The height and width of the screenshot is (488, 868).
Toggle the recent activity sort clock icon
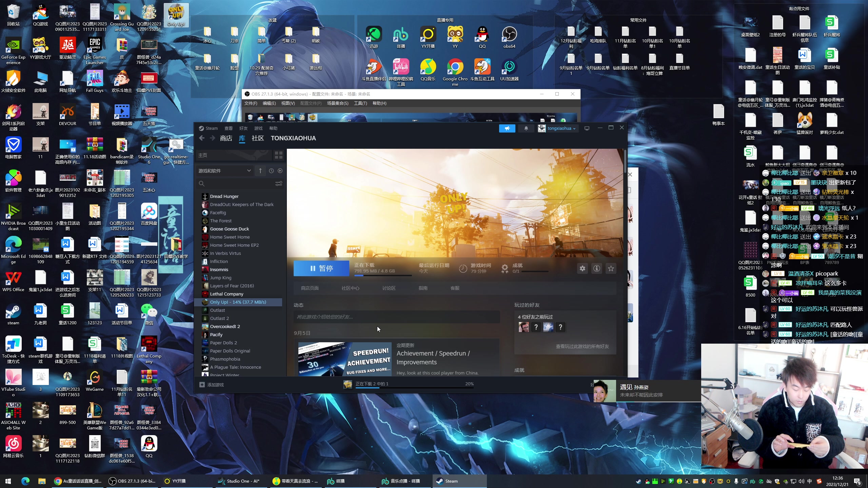click(x=271, y=171)
